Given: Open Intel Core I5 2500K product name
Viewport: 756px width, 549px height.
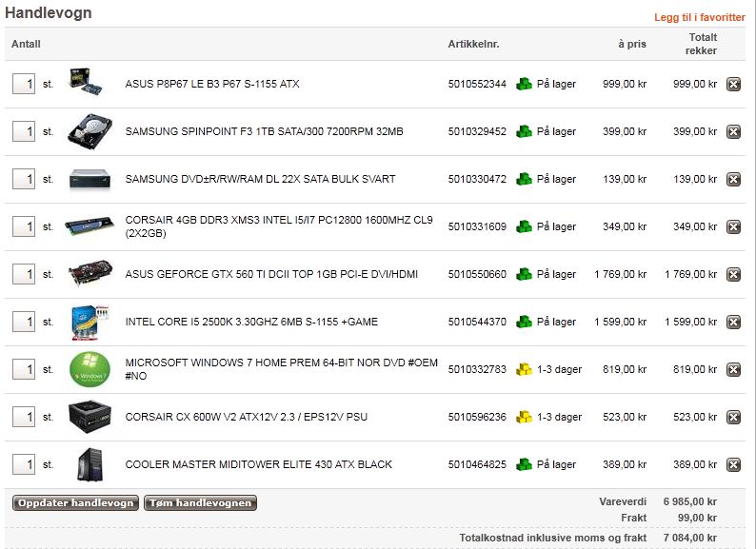Looking at the screenshot, I should tap(251, 322).
